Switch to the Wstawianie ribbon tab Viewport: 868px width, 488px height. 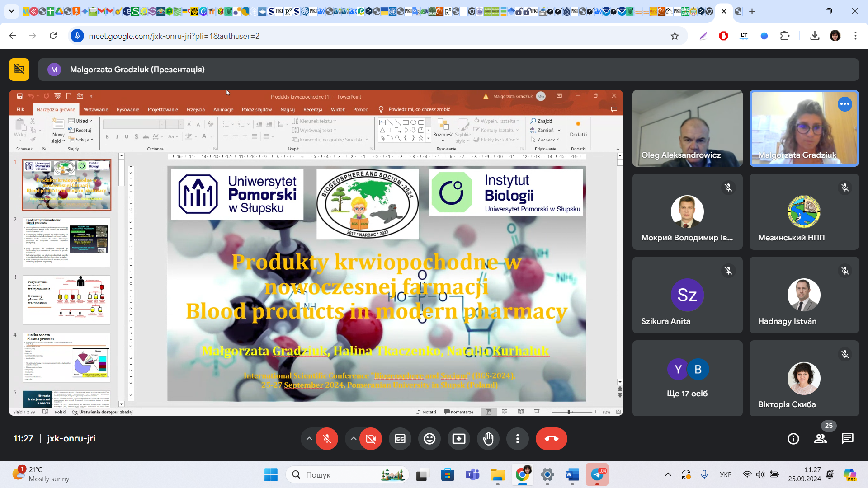tap(96, 109)
